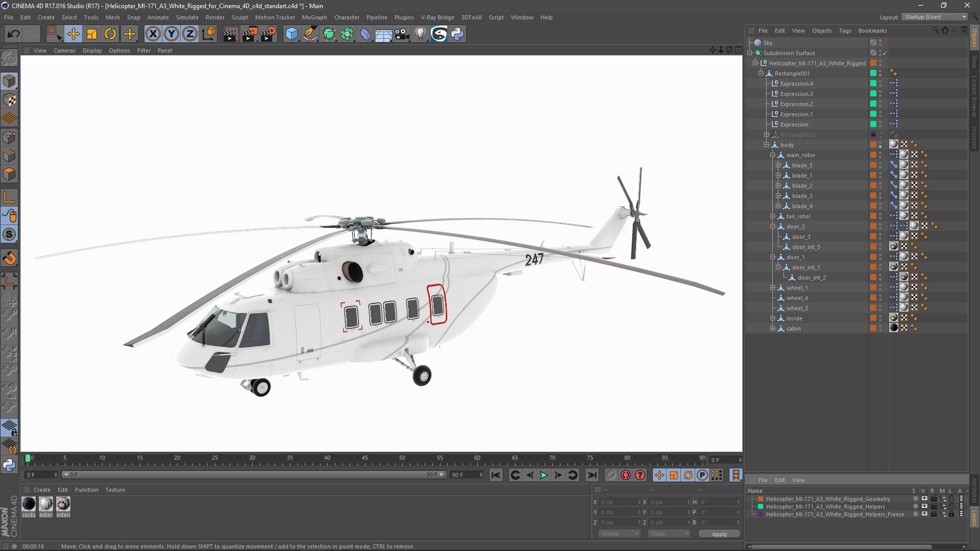Expand the tail_rotor tree node
The height and width of the screenshot is (551, 980).
(773, 216)
